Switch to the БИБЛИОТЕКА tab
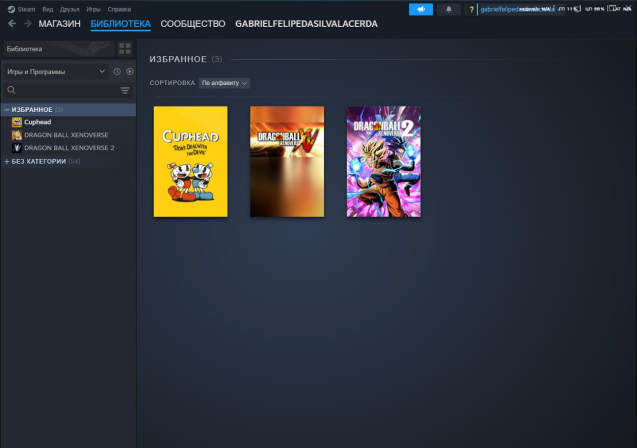This screenshot has height=448, width=637. tap(121, 24)
